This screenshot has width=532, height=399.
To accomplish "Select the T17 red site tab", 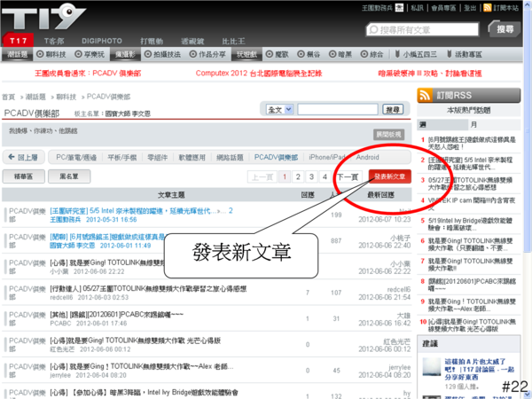I will pos(18,41).
